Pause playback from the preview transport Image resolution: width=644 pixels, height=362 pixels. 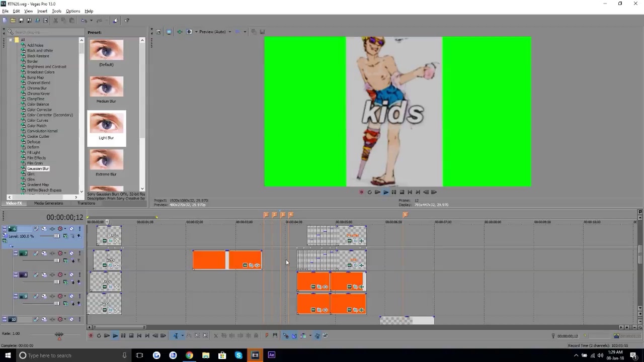[394, 192]
